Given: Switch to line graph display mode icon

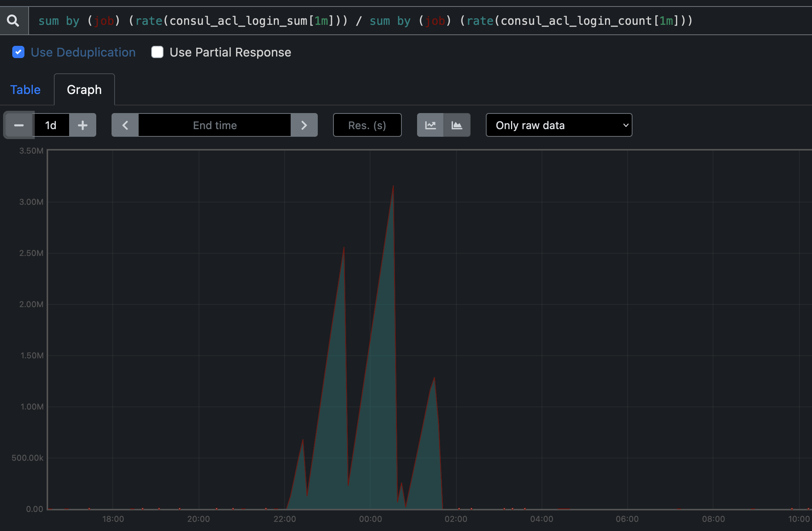Looking at the screenshot, I should coord(430,125).
